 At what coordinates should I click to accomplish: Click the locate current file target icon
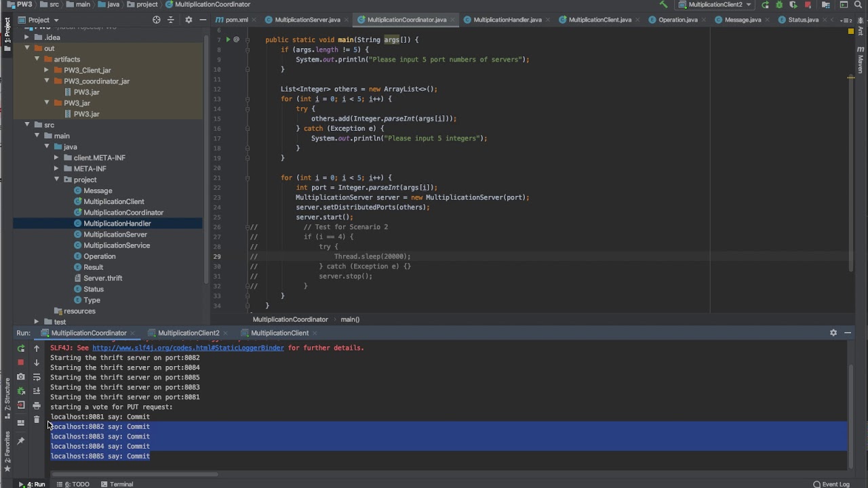coord(157,20)
